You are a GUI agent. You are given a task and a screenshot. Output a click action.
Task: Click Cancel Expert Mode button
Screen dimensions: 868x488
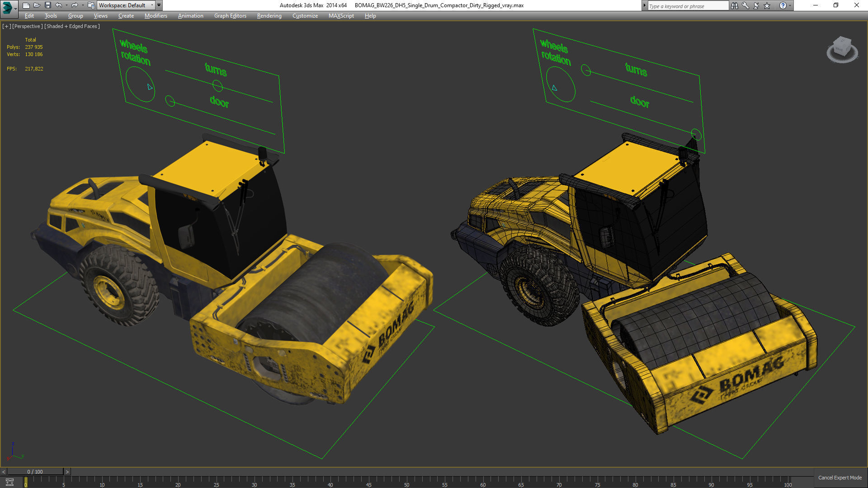pos(840,478)
